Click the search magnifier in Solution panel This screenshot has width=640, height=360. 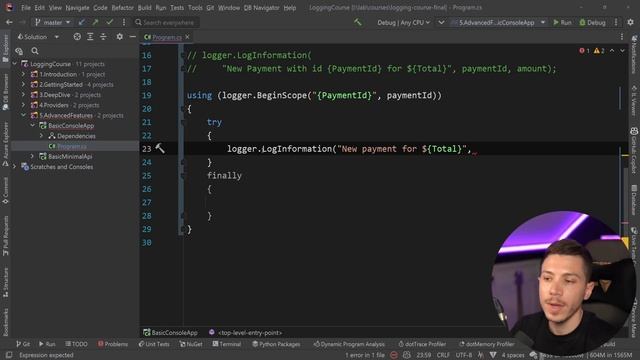35,51
